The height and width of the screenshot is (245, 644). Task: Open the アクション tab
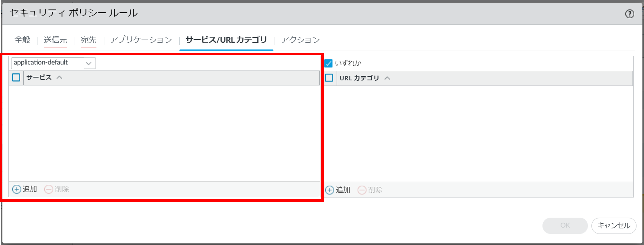tap(300, 40)
